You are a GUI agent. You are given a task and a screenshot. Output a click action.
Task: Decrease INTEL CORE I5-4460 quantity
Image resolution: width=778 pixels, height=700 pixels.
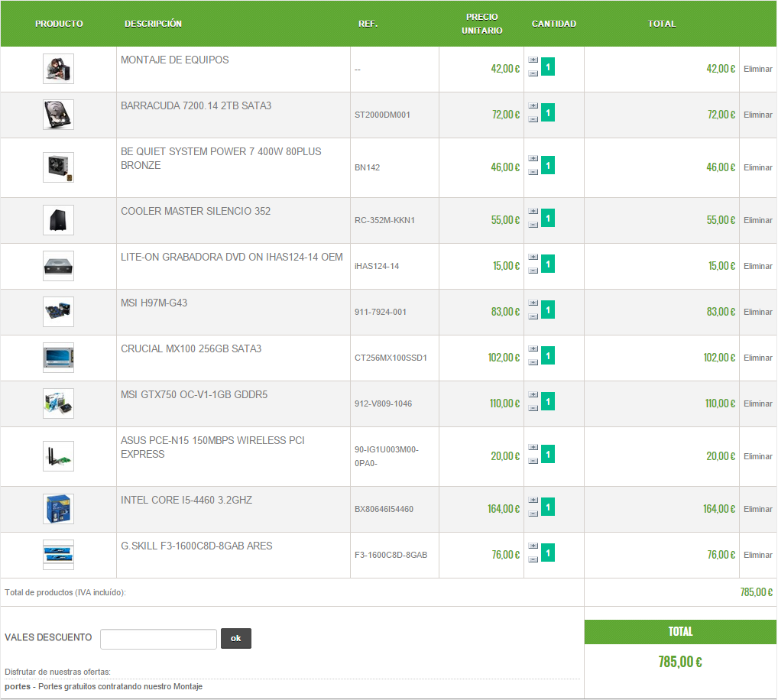click(533, 514)
